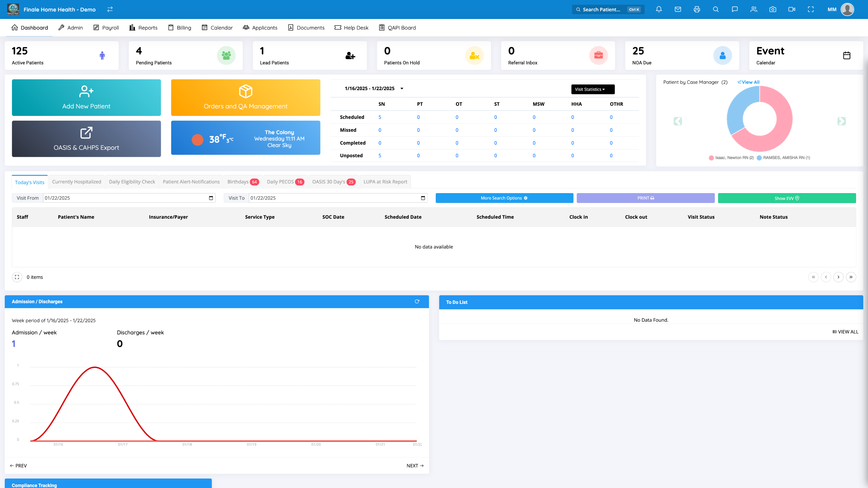Open the Billing menu
868x488 pixels.
[x=180, y=27]
